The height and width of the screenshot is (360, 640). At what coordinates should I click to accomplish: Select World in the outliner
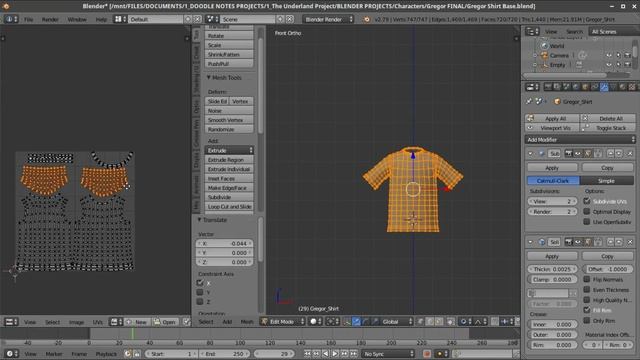pyautogui.click(x=557, y=46)
